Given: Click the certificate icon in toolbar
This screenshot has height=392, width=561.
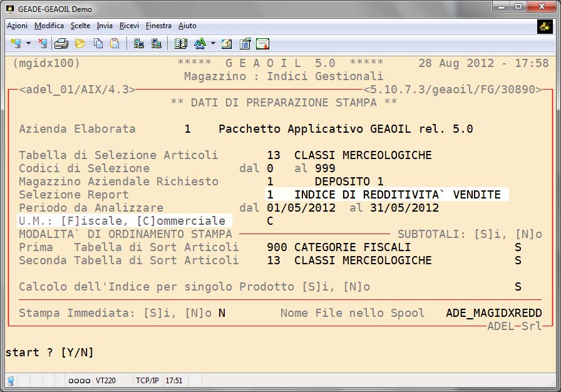Looking at the screenshot, I should pyautogui.click(x=262, y=44).
